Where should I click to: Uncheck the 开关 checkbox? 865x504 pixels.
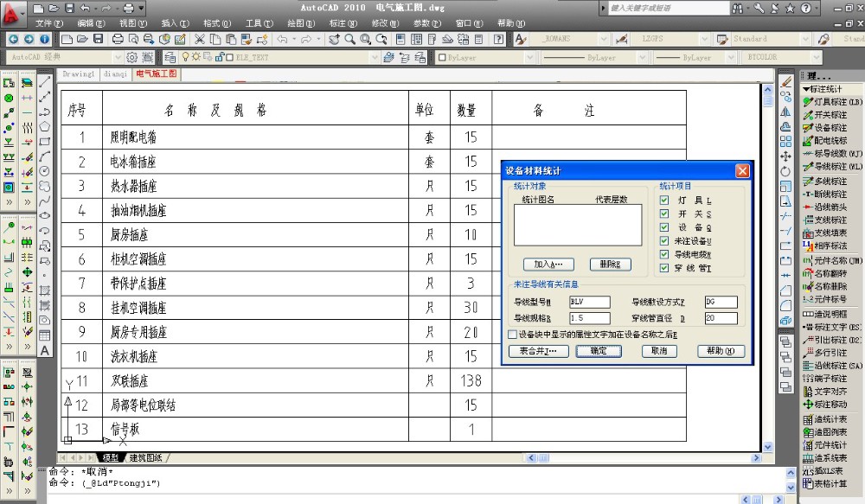pyautogui.click(x=664, y=214)
